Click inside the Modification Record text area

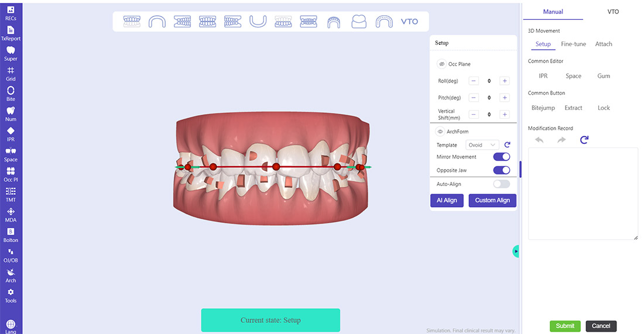pos(583,193)
